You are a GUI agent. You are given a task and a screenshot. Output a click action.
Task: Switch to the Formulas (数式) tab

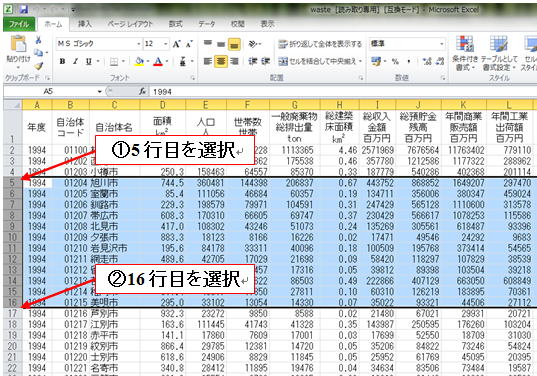[175, 24]
